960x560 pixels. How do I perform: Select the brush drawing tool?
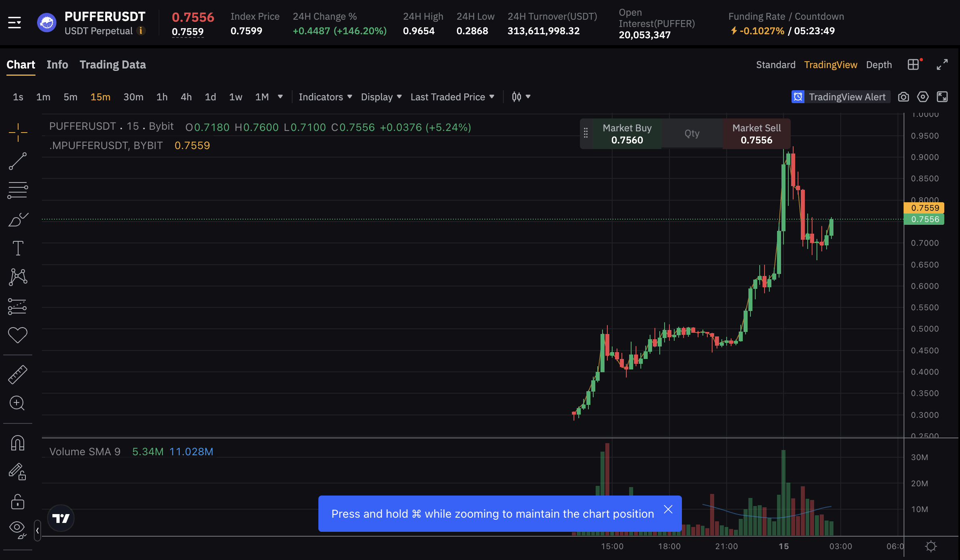(18, 220)
